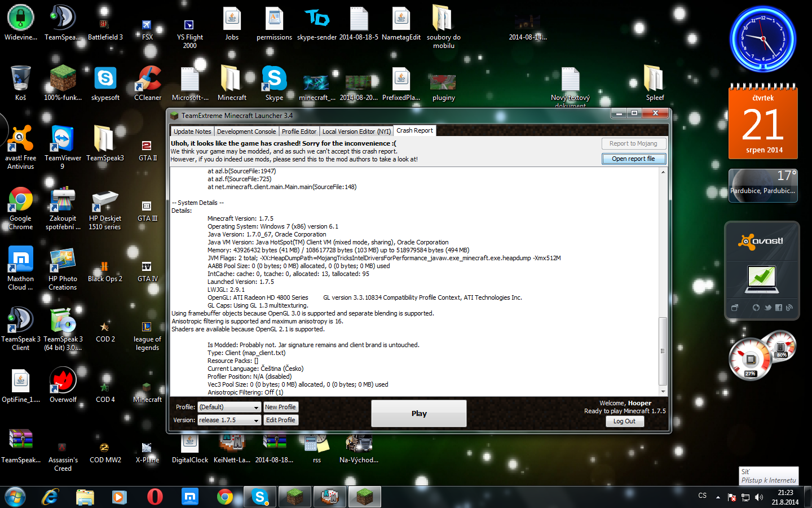Open the league of legends icon

click(147, 335)
